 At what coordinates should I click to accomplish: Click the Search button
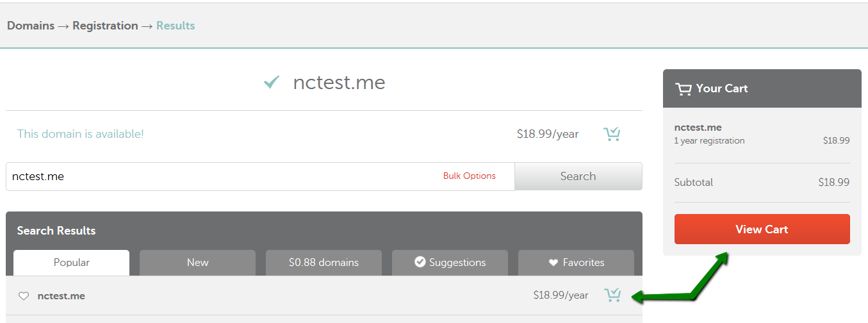pyautogui.click(x=578, y=176)
